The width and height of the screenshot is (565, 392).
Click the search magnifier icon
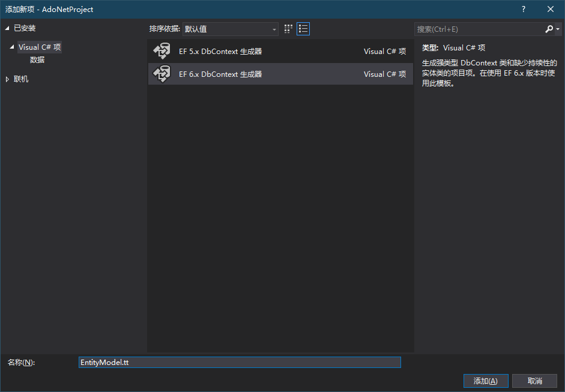pyautogui.click(x=549, y=29)
